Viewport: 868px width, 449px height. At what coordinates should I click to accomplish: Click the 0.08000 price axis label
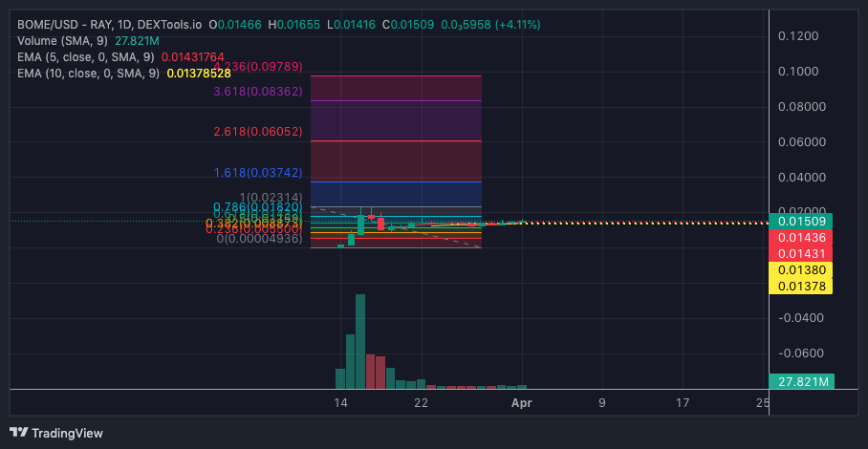(802, 107)
